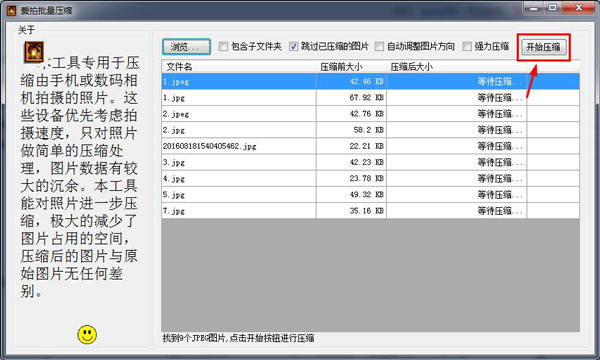
Task: Click the app logo picture in About panel
Action: (x=34, y=52)
